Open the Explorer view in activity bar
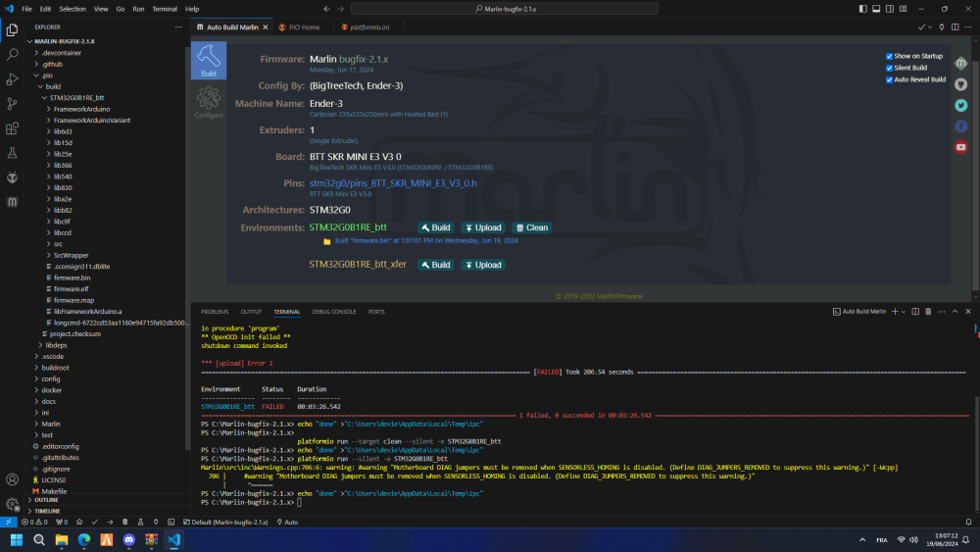980x552 pixels. 12,30
